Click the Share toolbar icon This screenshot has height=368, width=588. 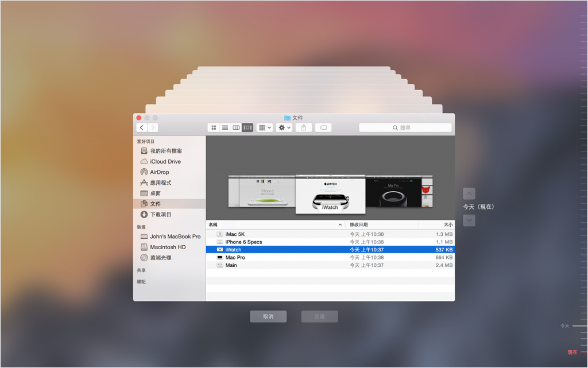[304, 127]
